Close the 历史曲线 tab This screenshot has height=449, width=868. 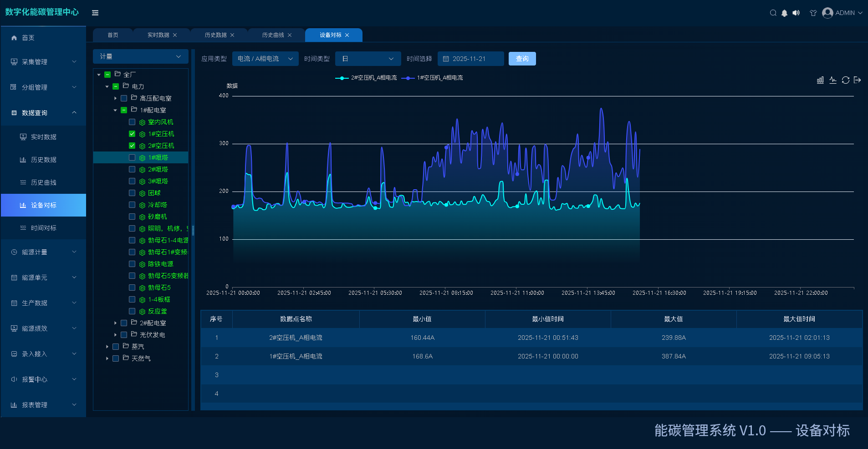tap(290, 35)
